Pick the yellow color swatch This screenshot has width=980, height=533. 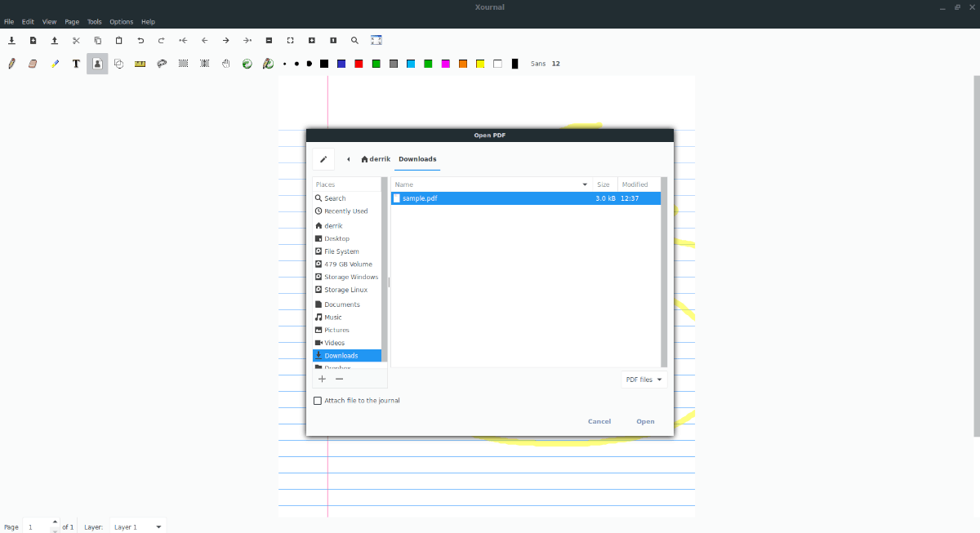[x=480, y=64]
